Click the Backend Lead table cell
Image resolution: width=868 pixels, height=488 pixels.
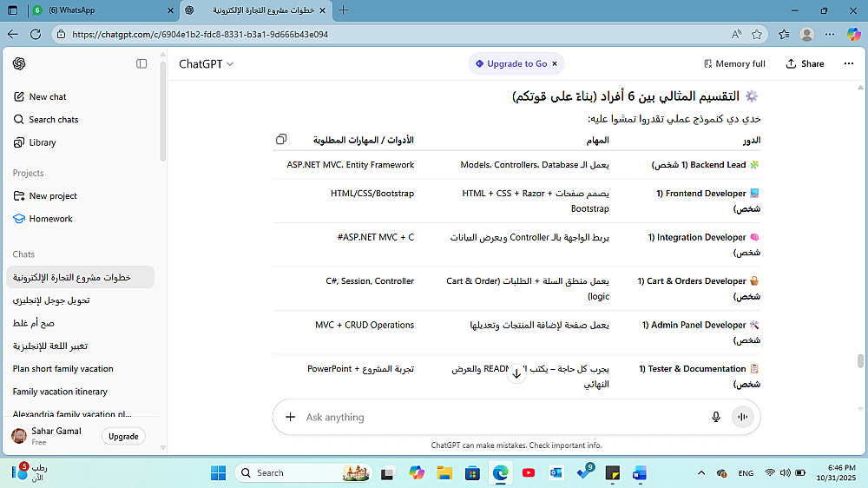click(705, 164)
